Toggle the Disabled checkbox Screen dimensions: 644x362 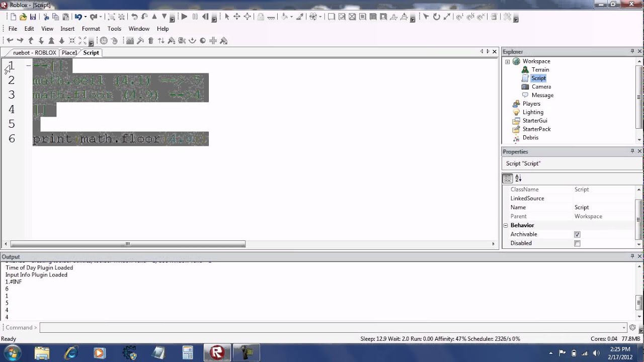pyautogui.click(x=577, y=243)
